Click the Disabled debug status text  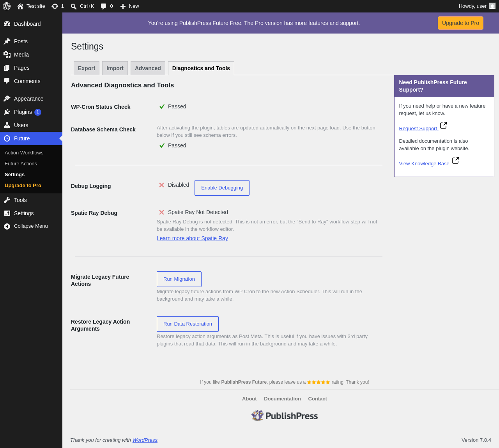pyautogui.click(x=179, y=185)
